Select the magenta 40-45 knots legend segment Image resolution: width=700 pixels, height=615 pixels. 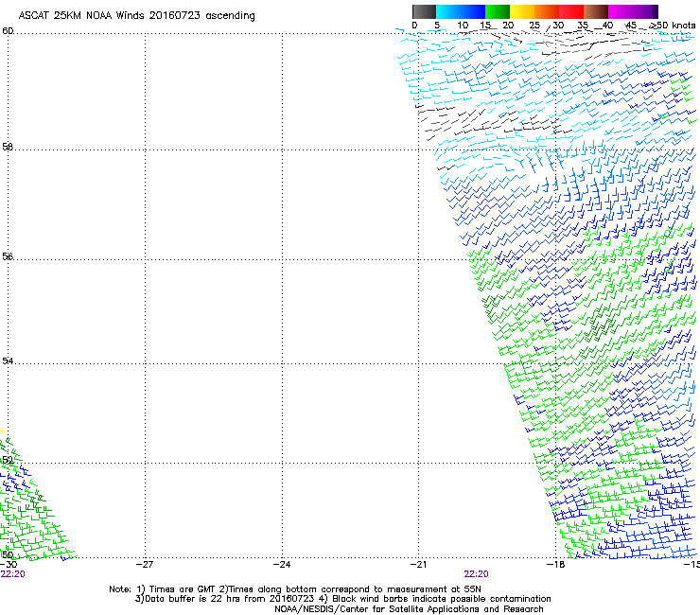[x=621, y=11]
